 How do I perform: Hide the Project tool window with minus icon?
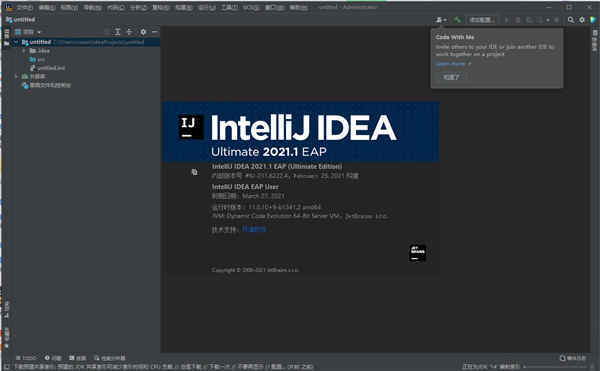coord(154,32)
